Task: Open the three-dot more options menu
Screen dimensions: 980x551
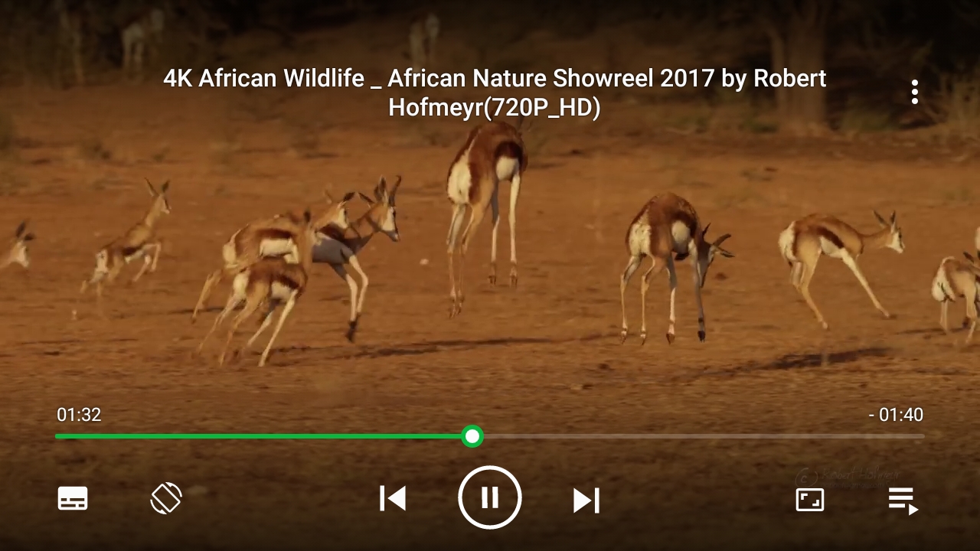Action: [914, 92]
